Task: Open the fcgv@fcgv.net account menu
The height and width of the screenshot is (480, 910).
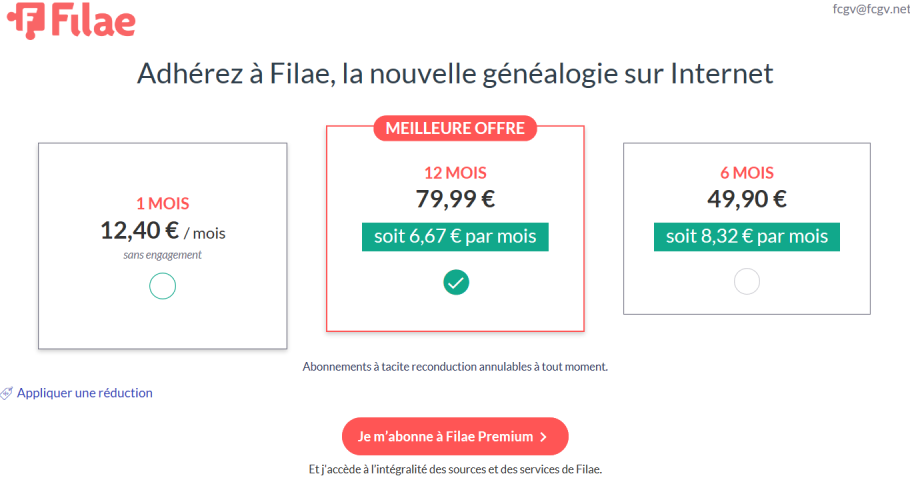Action: (x=871, y=9)
